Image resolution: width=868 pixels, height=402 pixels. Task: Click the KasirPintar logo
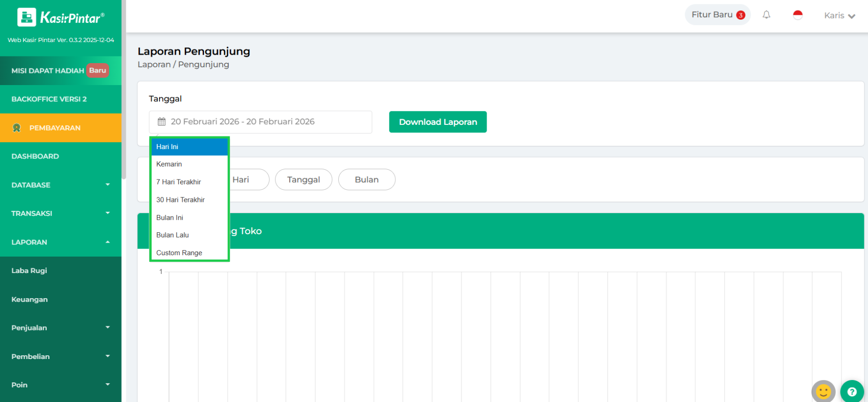(x=61, y=18)
